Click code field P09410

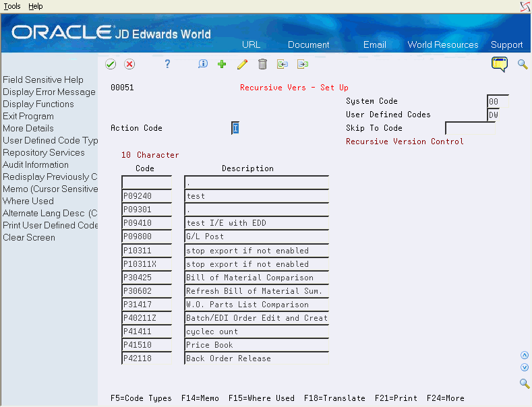click(146, 223)
